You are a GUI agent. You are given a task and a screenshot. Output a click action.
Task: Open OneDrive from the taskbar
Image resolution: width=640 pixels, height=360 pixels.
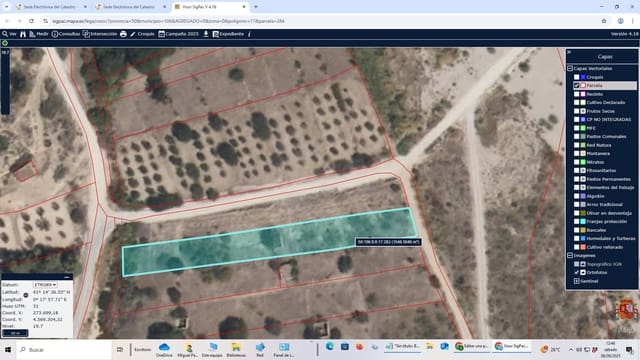(x=164, y=350)
